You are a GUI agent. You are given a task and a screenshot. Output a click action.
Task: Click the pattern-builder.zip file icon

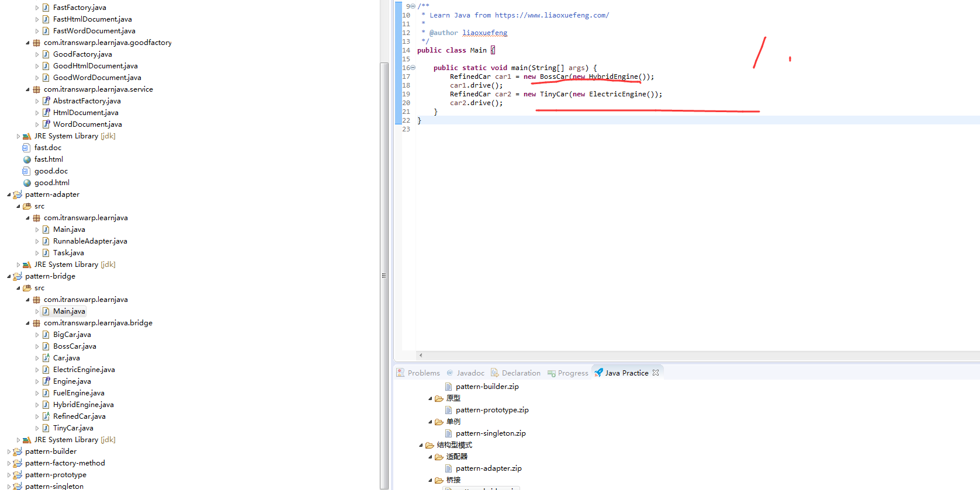tap(448, 387)
